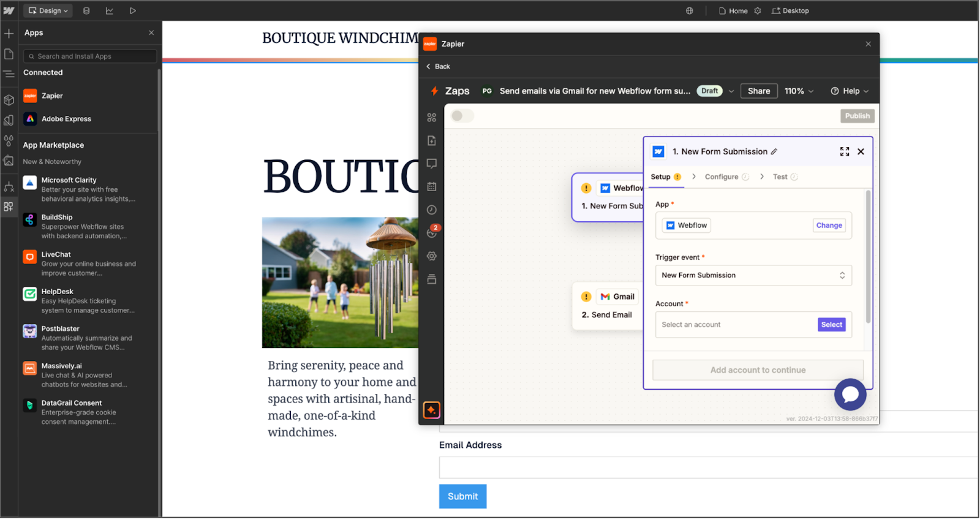The height and width of the screenshot is (519, 980).
Task: Click the globe locale icon in top bar
Action: (x=690, y=10)
